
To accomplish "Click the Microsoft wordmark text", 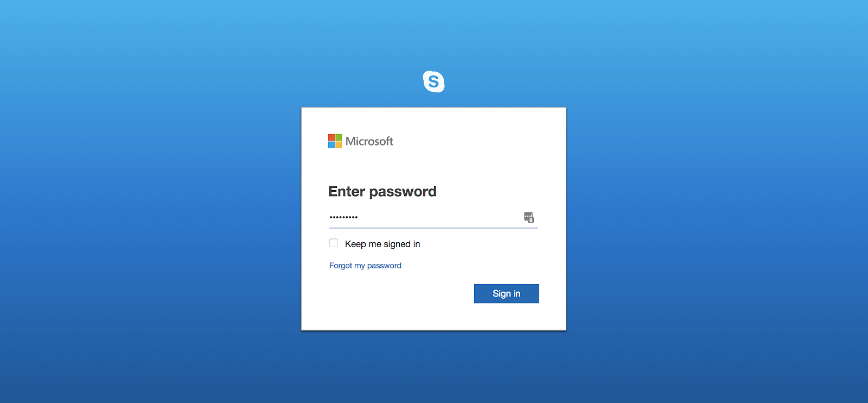I will (369, 141).
